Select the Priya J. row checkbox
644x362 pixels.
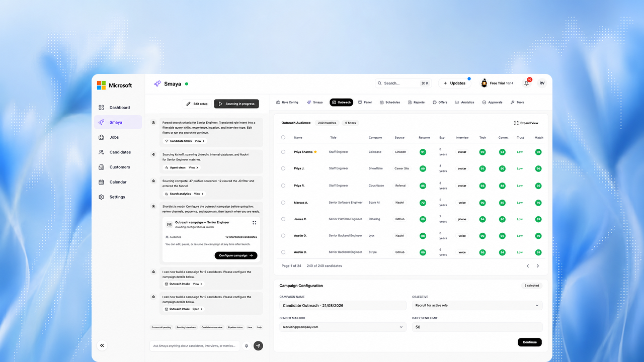[283, 168]
